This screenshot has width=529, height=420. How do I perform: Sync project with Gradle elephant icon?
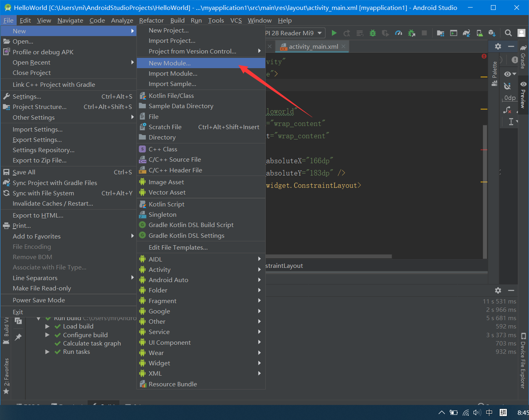(466, 33)
